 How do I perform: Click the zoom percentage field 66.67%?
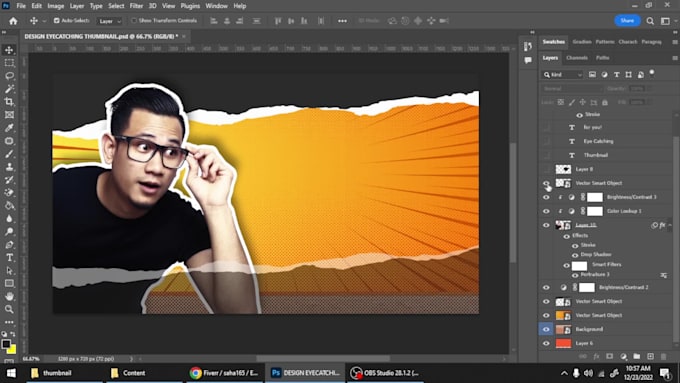point(31,359)
